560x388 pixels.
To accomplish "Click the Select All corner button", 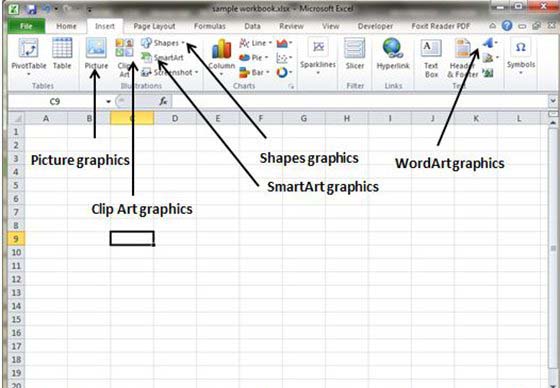I will coord(16,118).
